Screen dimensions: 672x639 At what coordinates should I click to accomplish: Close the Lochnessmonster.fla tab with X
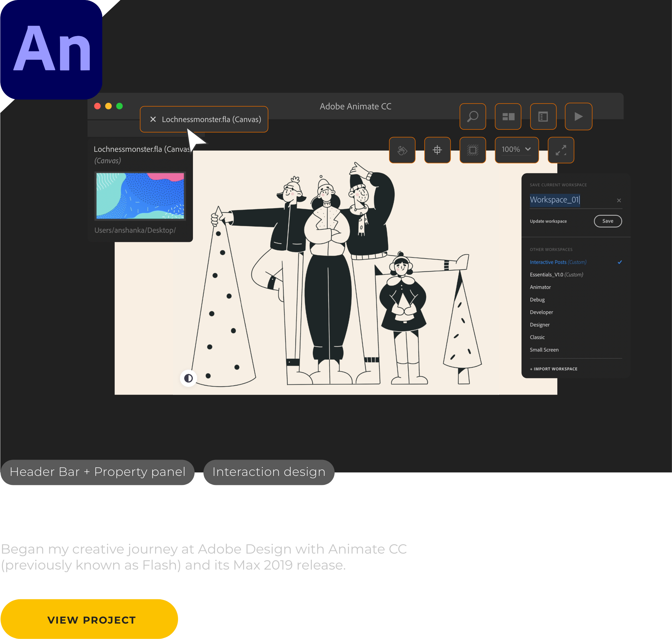(153, 119)
